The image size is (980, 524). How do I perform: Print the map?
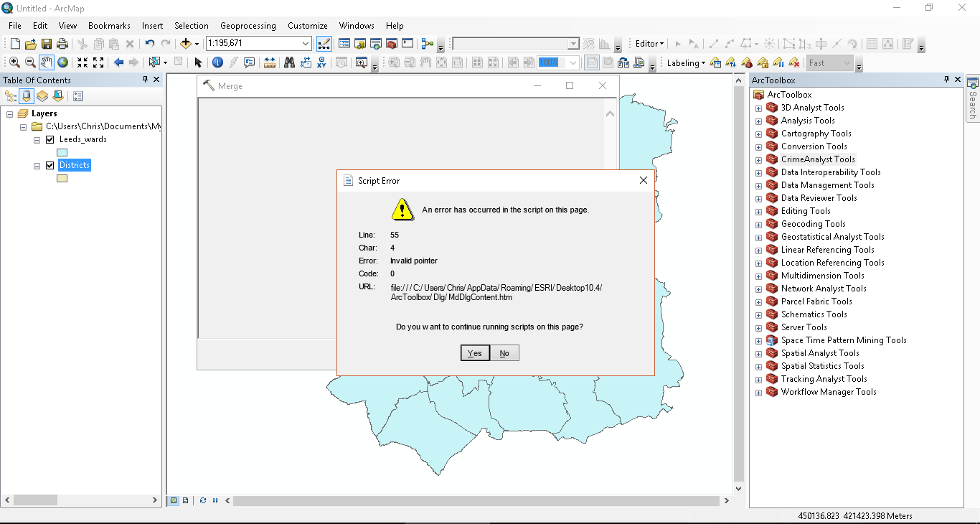coord(62,44)
